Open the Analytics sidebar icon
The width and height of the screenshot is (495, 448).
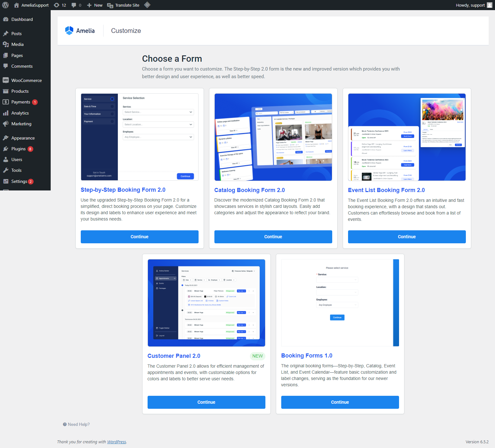tap(6, 113)
